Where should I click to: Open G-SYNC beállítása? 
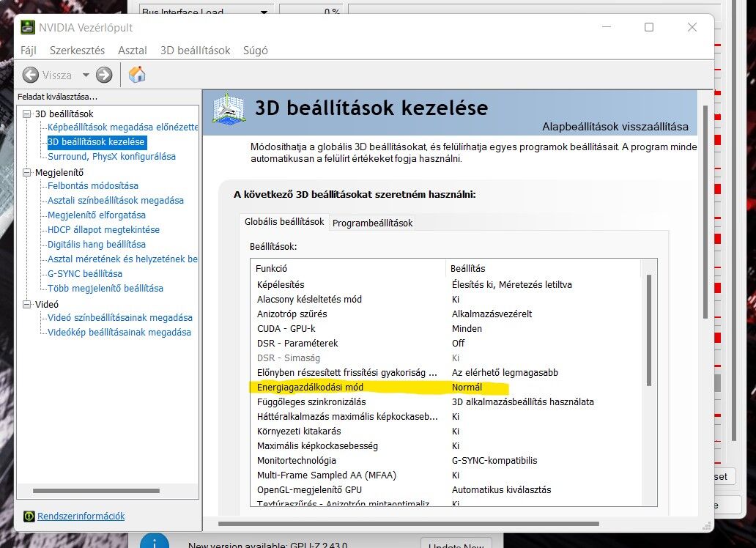point(85,273)
